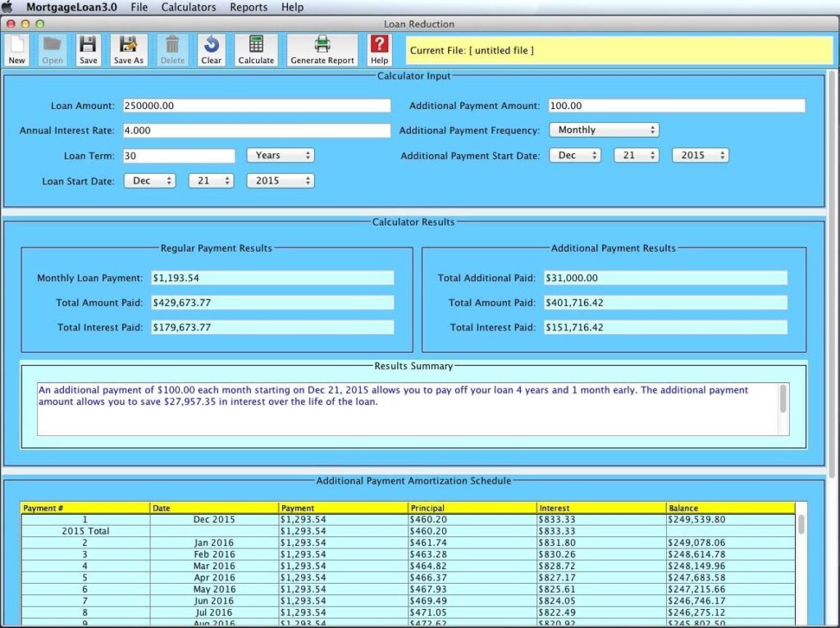The height and width of the screenshot is (628, 840).
Task: Click the Total Additional Paid field $31,000.00
Action: [x=666, y=278]
